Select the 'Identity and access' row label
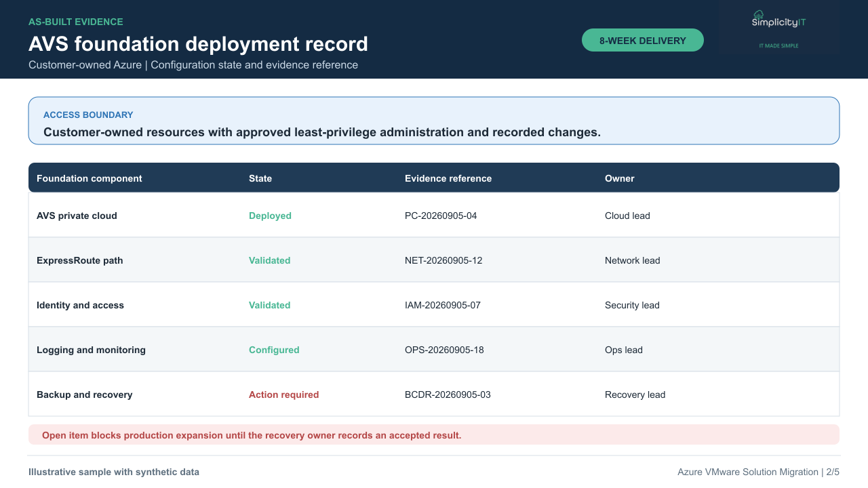The image size is (868, 488). pyautogui.click(x=80, y=305)
